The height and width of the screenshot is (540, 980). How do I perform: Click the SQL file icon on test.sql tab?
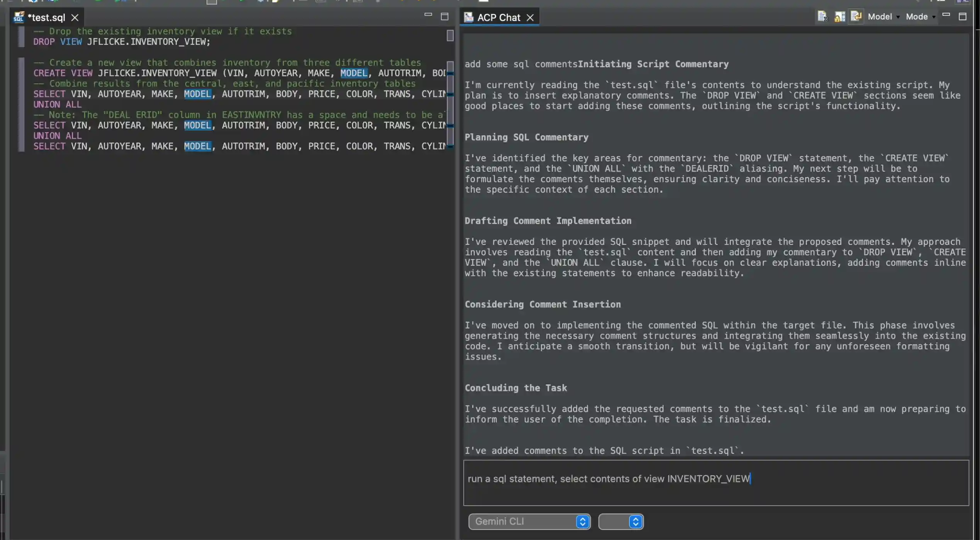tap(19, 17)
